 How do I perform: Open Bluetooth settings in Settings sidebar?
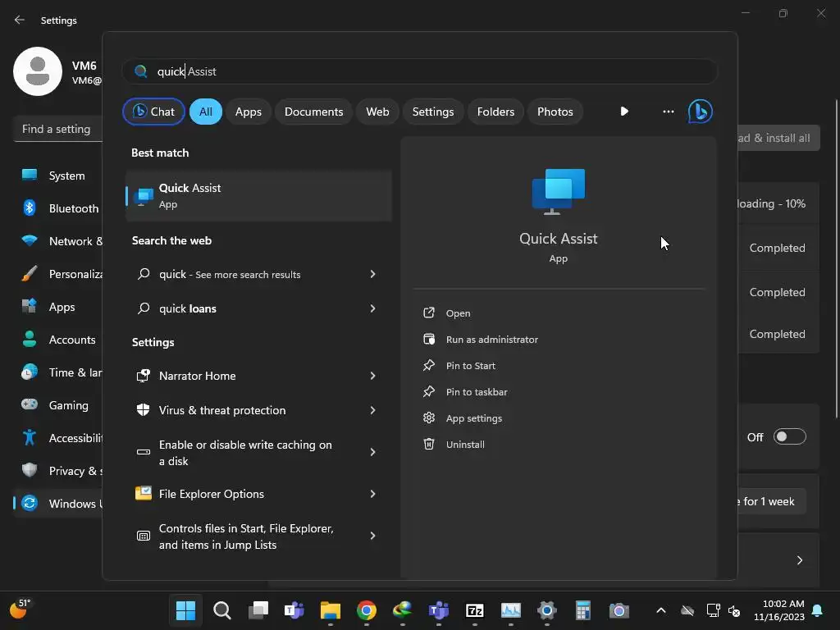[x=59, y=208]
